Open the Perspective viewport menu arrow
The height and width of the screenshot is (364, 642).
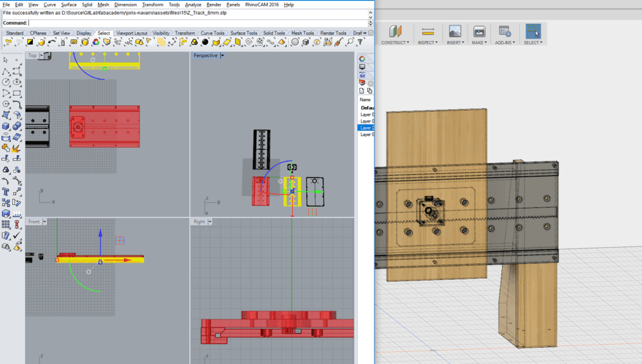pos(222,56)
